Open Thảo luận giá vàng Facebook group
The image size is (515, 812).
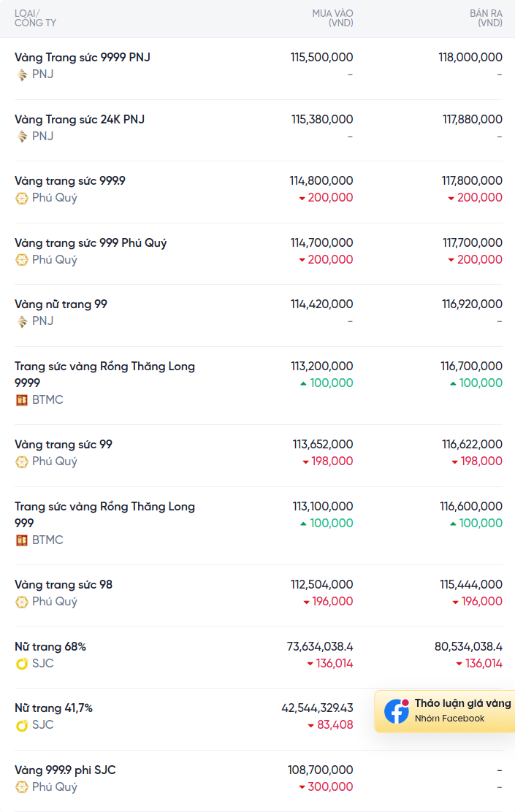click(445, 711)
